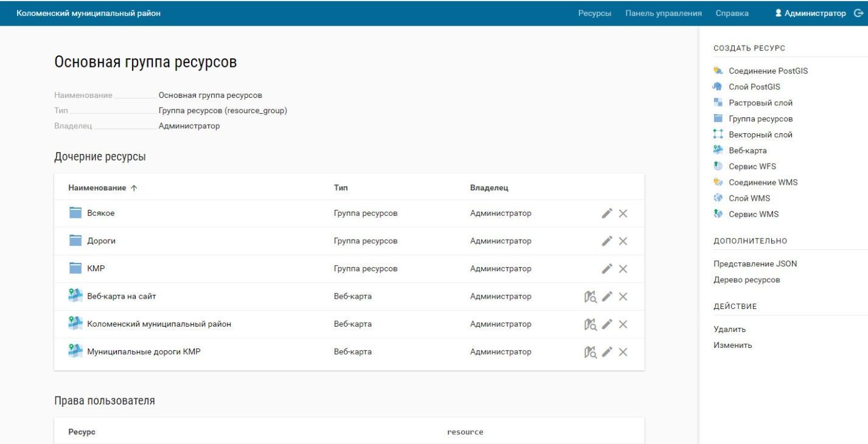This screenshot has height=444, width=868.
Task: Click the Веб-карта на сайт map icon
Action: pyautogui.click(x=75, y=296)
